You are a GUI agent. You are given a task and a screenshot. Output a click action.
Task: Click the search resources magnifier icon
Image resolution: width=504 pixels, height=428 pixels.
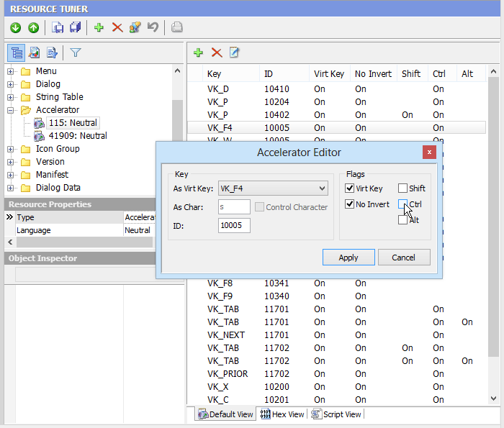(34, 53)
